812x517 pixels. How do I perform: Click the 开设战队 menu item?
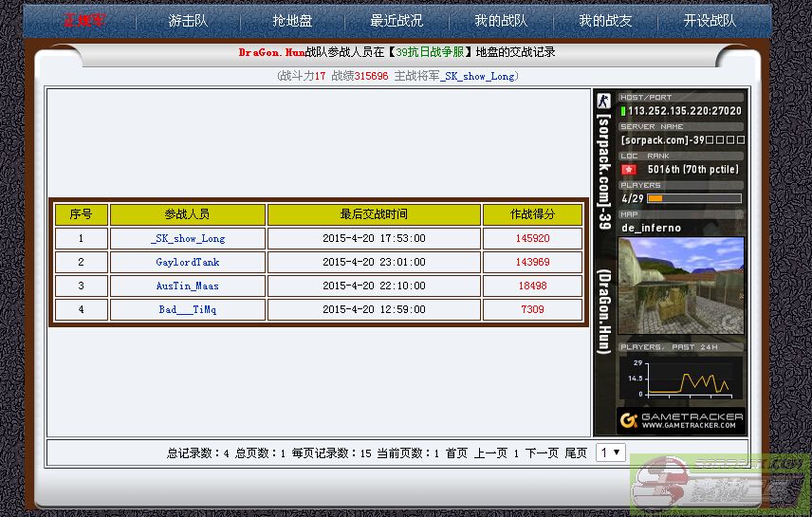710,20
